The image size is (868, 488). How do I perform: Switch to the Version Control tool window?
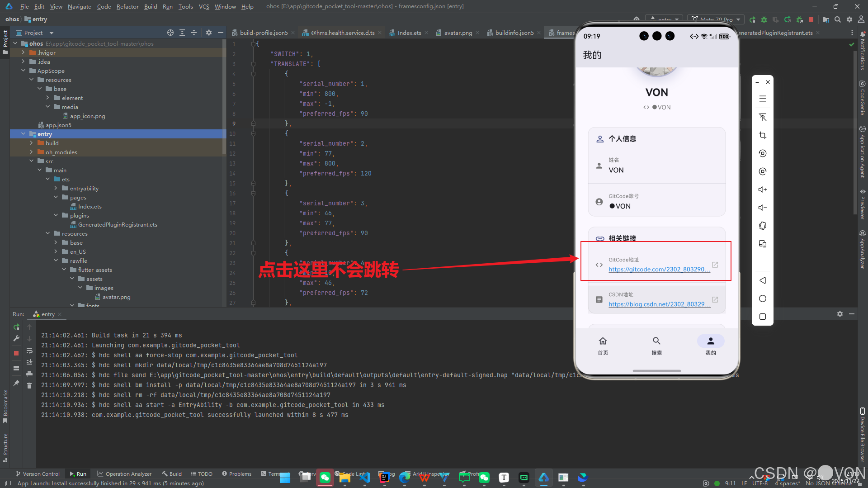[38, 474]
